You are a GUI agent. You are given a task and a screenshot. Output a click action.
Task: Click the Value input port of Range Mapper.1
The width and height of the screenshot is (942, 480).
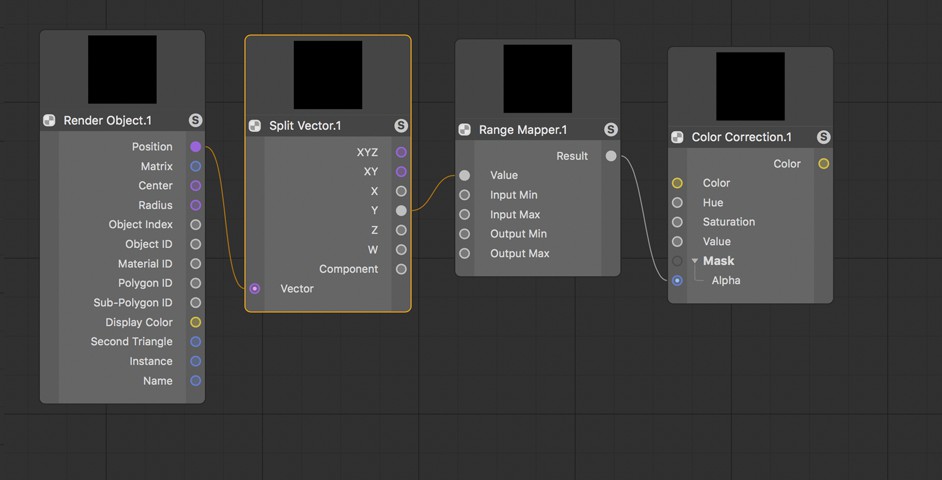pos(464,175)
